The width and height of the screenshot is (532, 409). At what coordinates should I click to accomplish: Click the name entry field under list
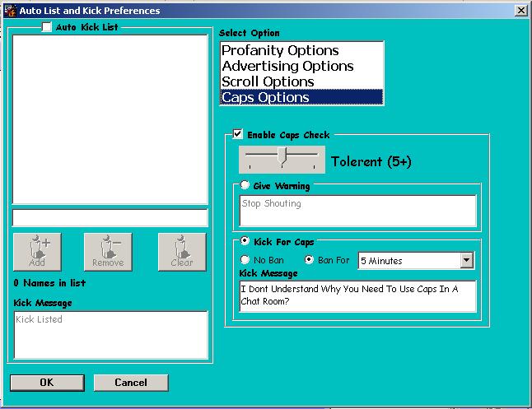110,218
